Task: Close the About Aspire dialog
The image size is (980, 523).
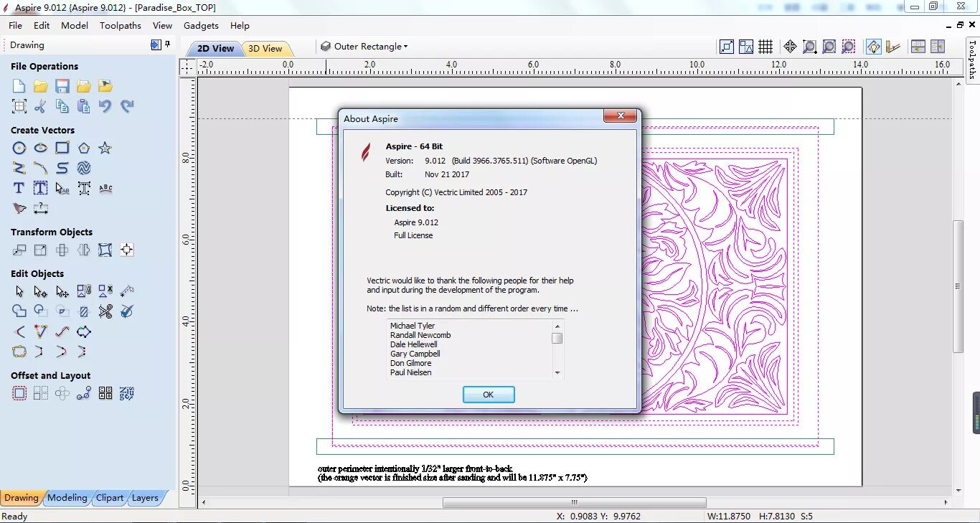Action: [620, 116]
